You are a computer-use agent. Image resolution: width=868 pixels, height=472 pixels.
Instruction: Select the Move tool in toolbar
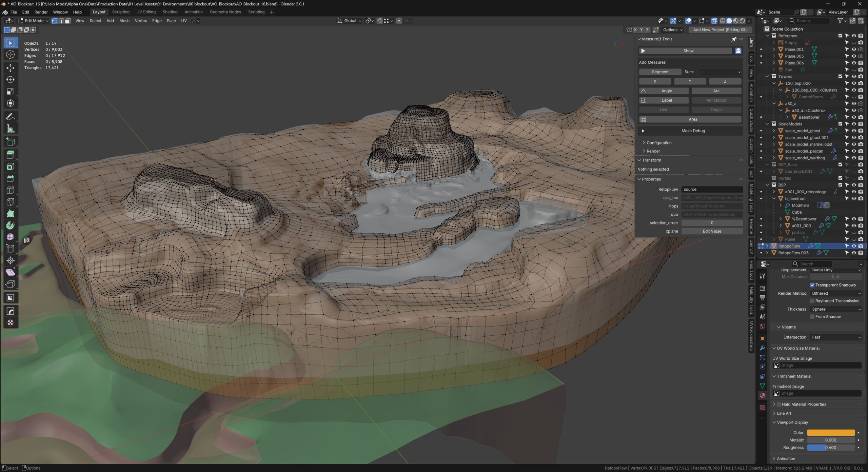point(10,67)
